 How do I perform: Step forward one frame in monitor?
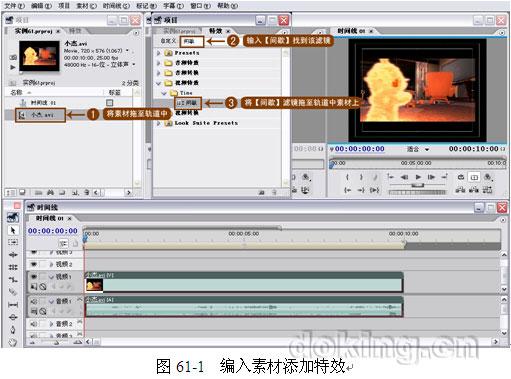click(x=431, y=177)
